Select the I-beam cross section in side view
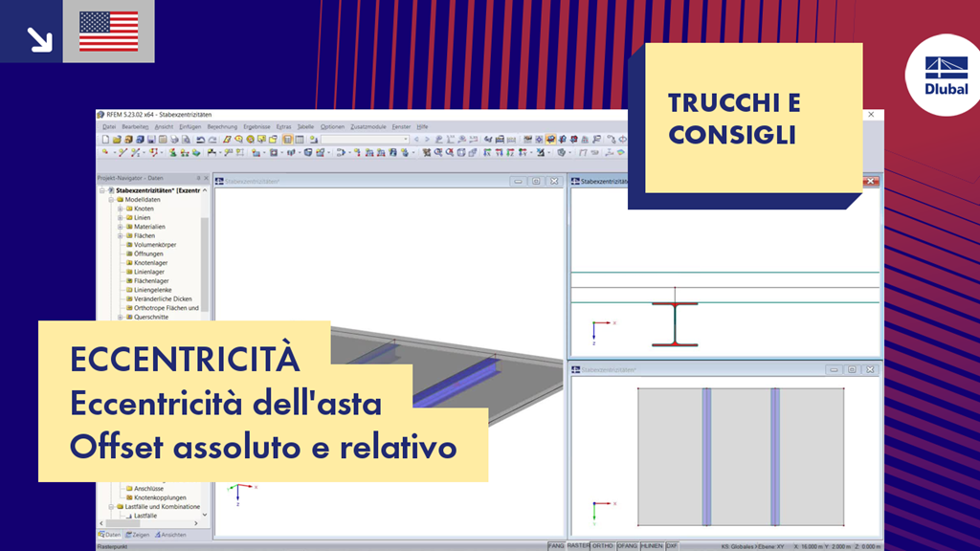980x551 pixels. coord(675,324)
